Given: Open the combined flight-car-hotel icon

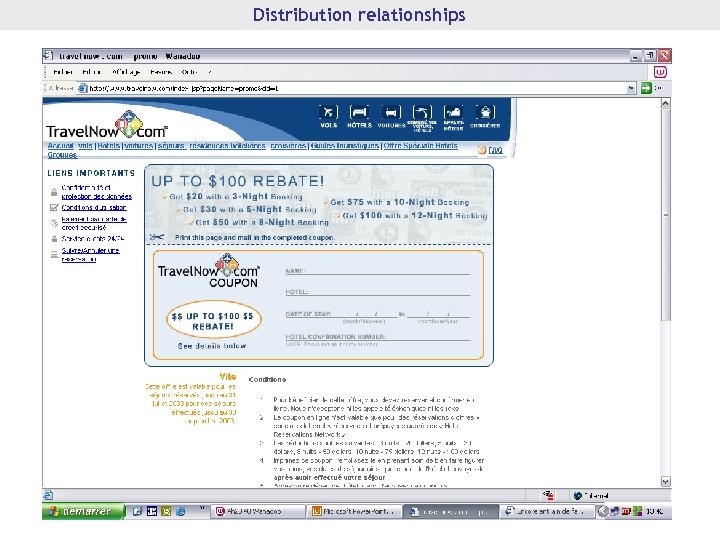Looking at the screenshot, I should pyautogui.click(x=422, y=112).
